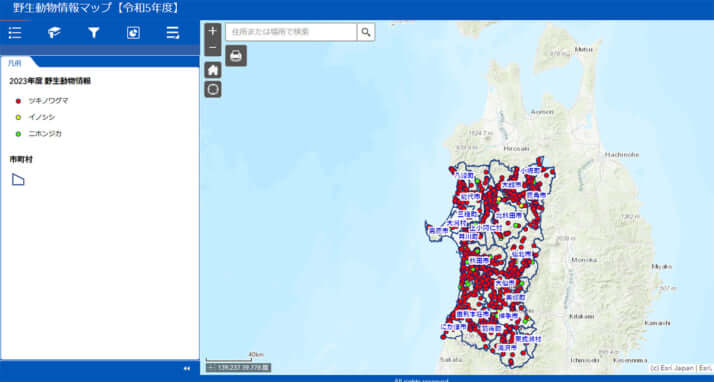Open the chart widget icon
Image resolution: width=714 pixels, height=382 pixels.
[133, 33]
